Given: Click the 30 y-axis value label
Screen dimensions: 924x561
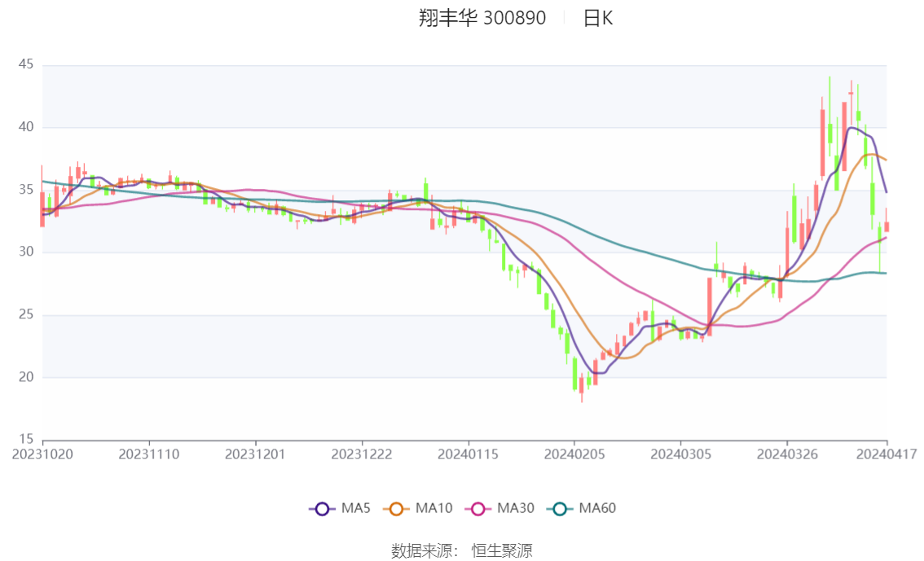Looking at the screenshot, I should click(x=26, y=252).
